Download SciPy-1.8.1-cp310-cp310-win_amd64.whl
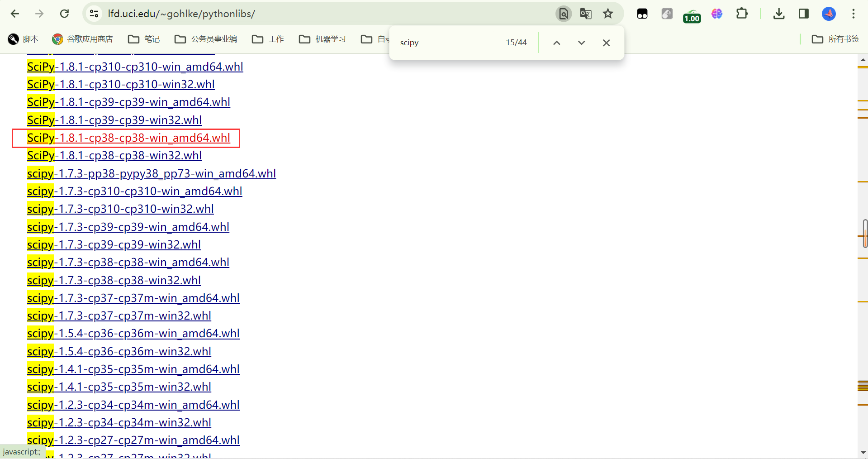This screenshot has height=459, width=868. (x=135, y=67)
